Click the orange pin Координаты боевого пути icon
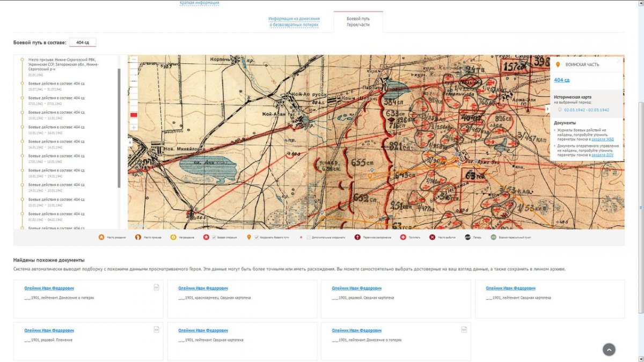The width and height of the screenshot is (644, 362). pos(249,237)
